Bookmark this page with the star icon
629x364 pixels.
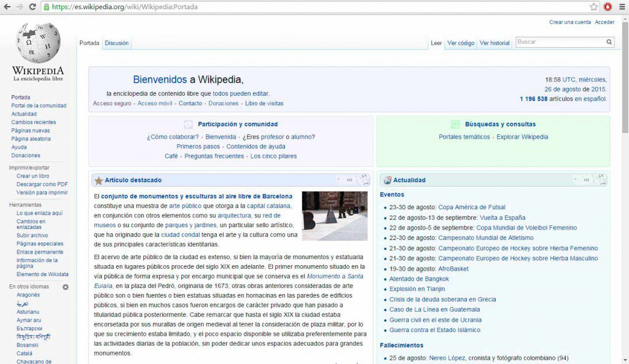click(594, 7)
